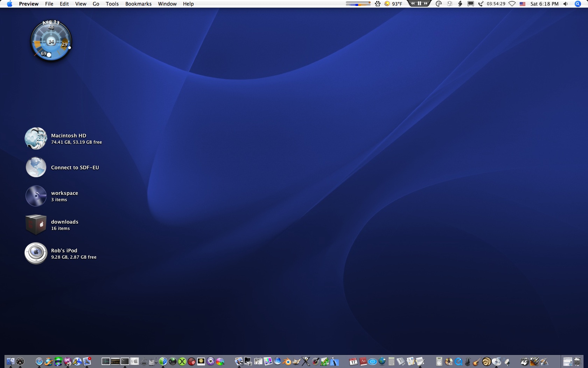
Task: Open the Bookmarks menu
Action: [139, 4]
